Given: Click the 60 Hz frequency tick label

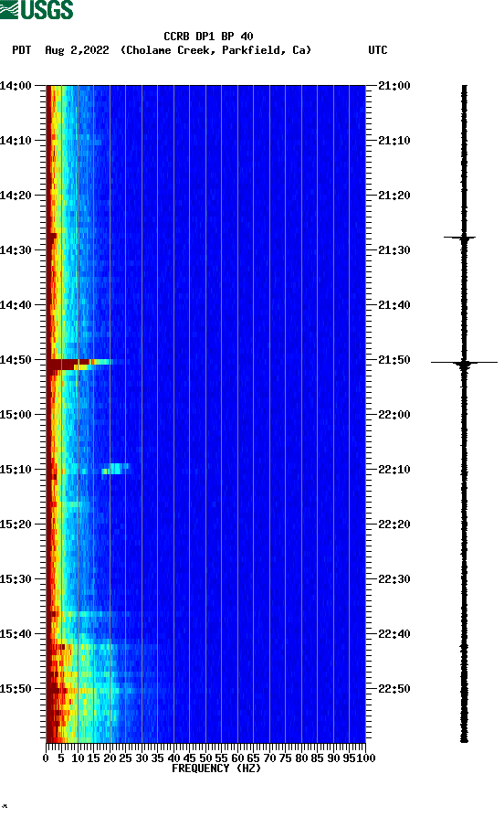Looking at the screenshot, I should coord(237,758).
